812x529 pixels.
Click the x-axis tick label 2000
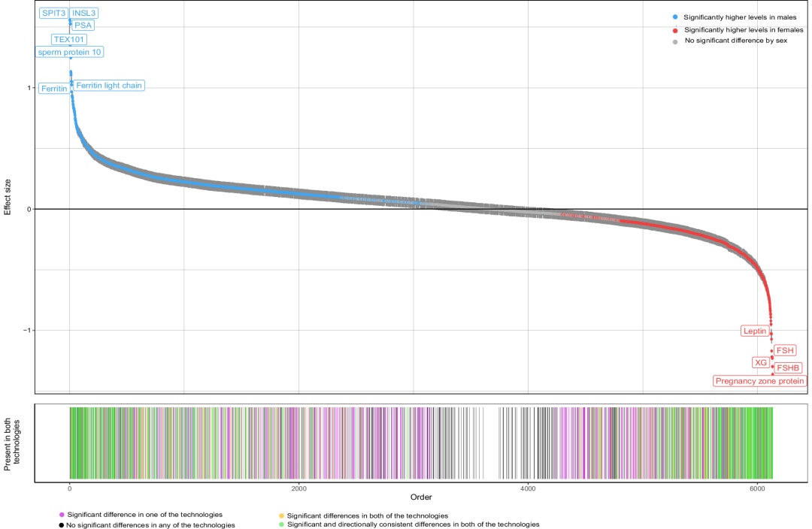coord(298,488)
